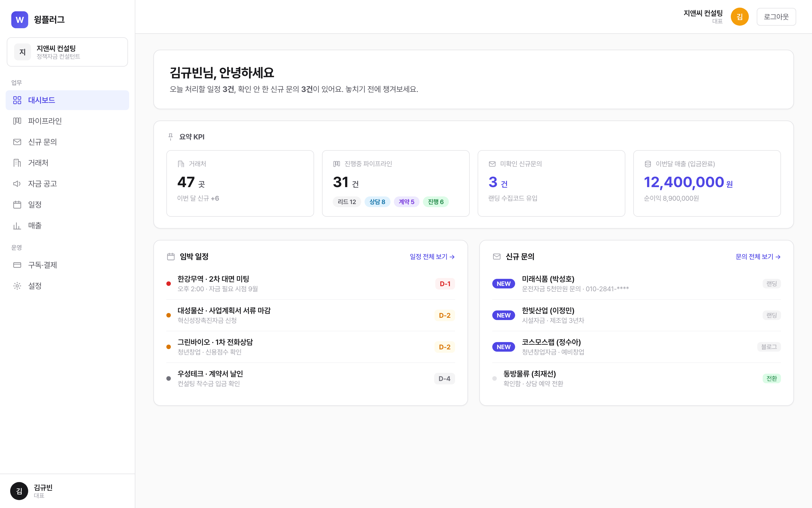The width and height of the screenshot is (812, 508).
Task: Open 한강무역 · 2차 대면 미팅 entry
Action: 311,284
